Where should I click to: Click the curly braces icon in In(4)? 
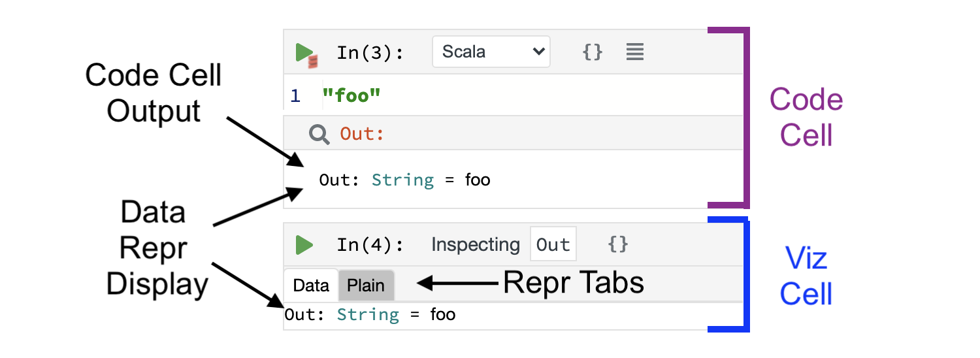pyautogui.click(x=617, y=244)
